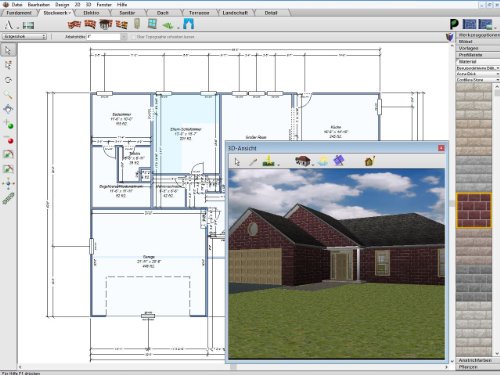
Task: Click the terrain landscape icon in 3D-Ansicht
Action: [268, 161]
